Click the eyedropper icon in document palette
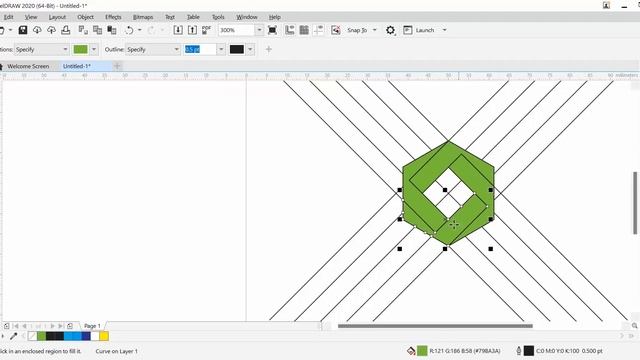This screenshot has height=360, width=640. (x=13, y=336)
